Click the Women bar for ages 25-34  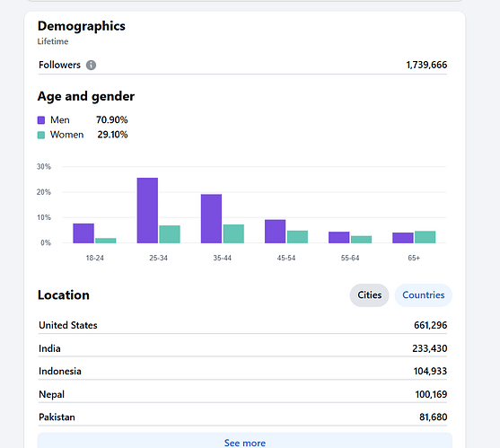pyautogui.click(x=170, y=234)
